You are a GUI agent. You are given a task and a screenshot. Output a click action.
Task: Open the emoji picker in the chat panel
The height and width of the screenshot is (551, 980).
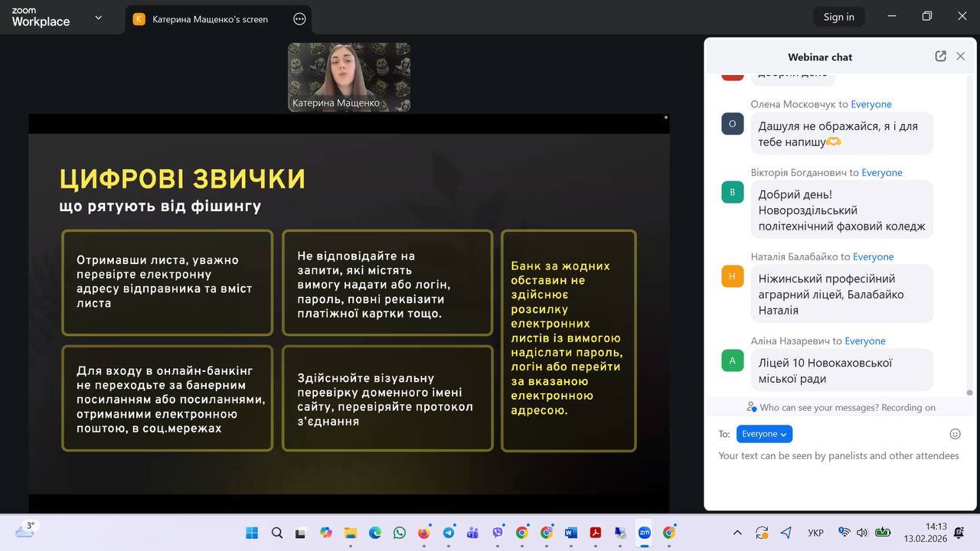point(955,433)
